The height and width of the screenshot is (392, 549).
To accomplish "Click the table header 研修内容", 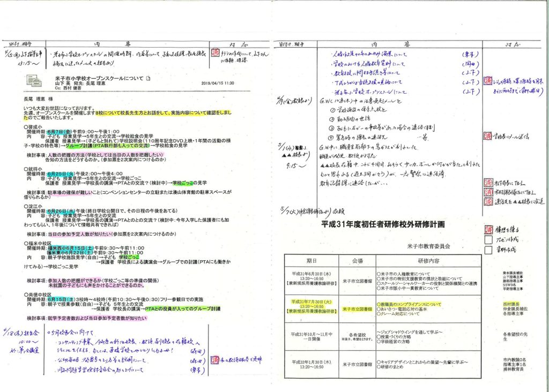I will pyautogui.click(x=429, y=261).
